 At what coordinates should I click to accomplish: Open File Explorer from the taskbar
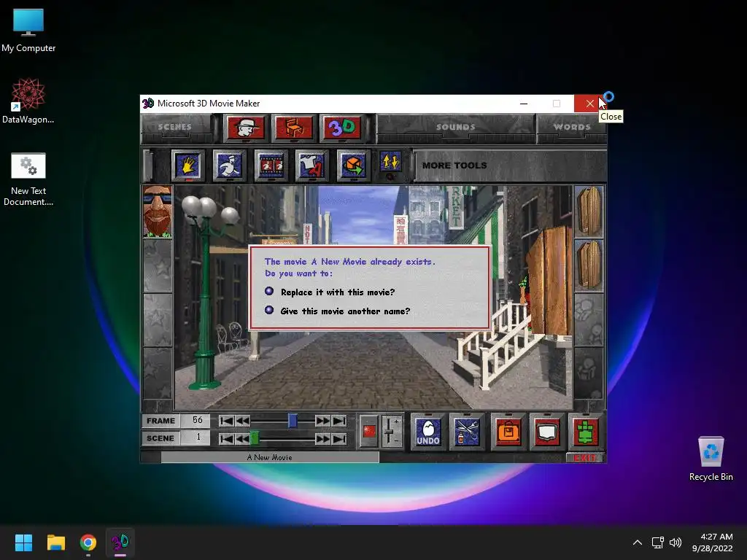pyautogui.click(x=55, y=542)
